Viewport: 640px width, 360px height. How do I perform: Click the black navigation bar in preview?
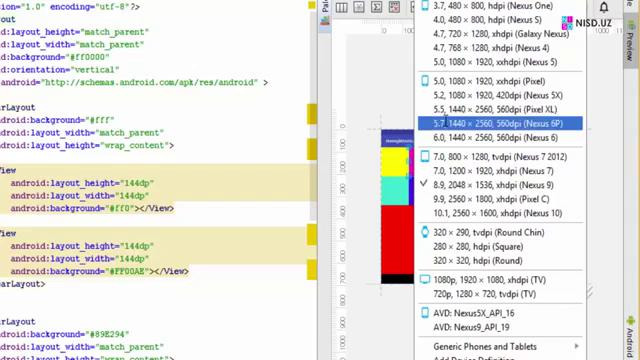(398, 279)
